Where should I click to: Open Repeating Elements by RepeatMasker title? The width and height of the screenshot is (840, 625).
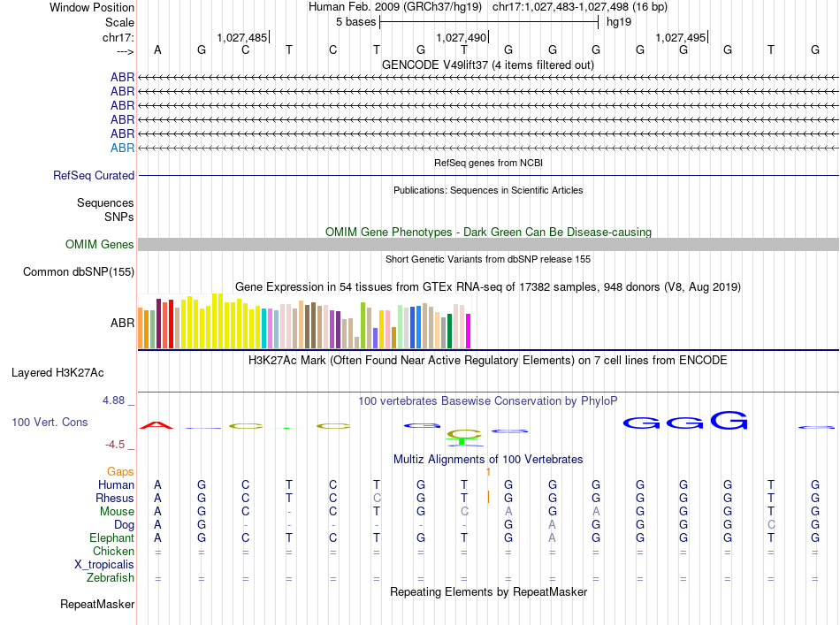click(488, 592)
